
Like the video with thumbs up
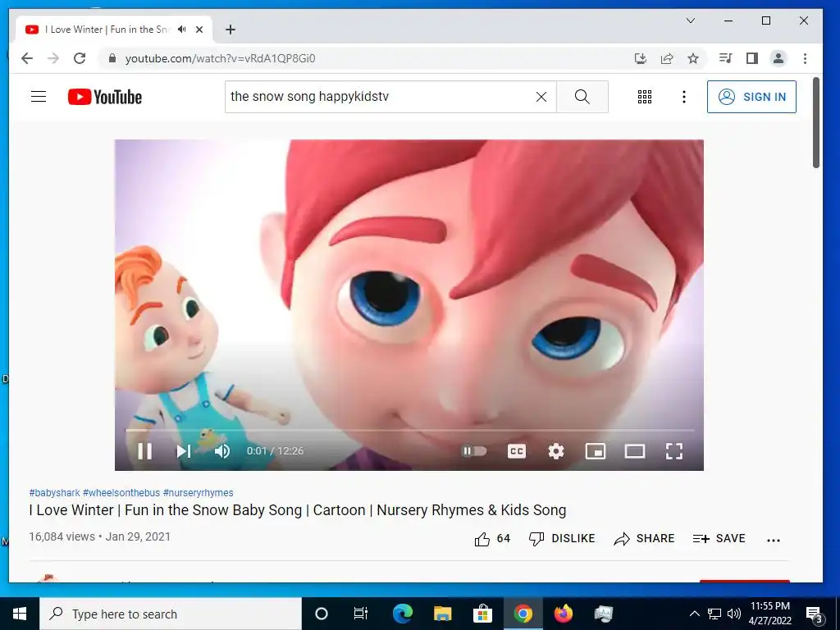[492, 538]
